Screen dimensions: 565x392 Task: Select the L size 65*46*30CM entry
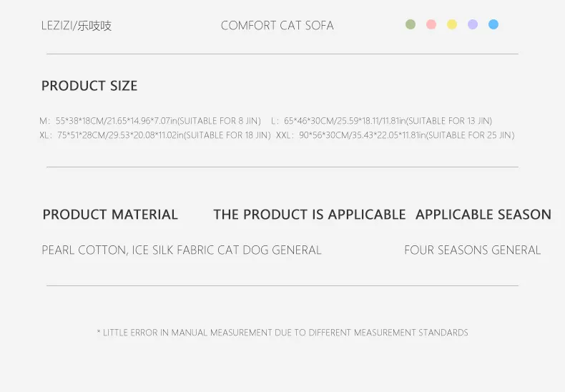coord(381,121)
